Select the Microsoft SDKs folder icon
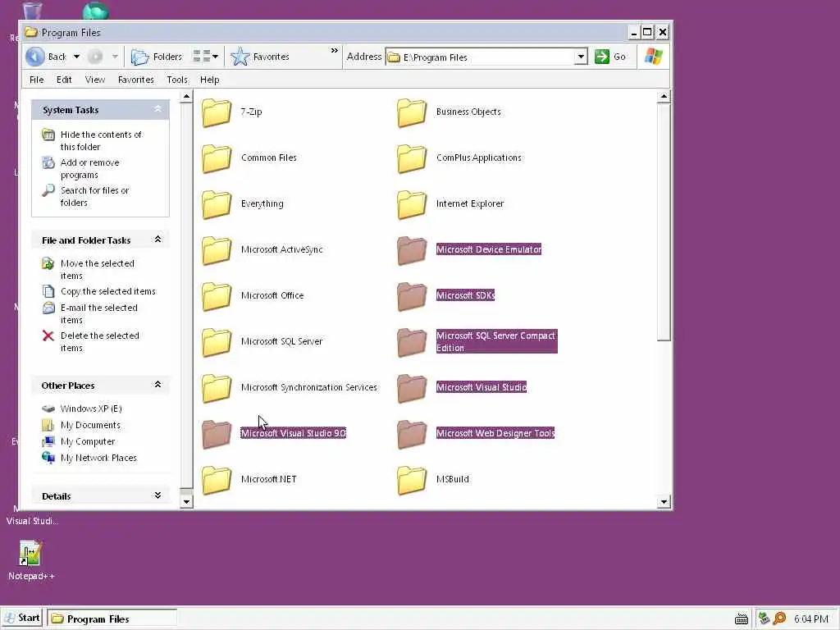 click(x=412, y=297)
